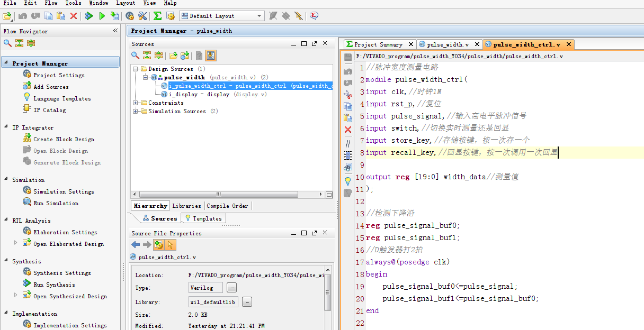Expand the Constraints tree node
This screenshot has width=644, height=330.
[136, 103]
